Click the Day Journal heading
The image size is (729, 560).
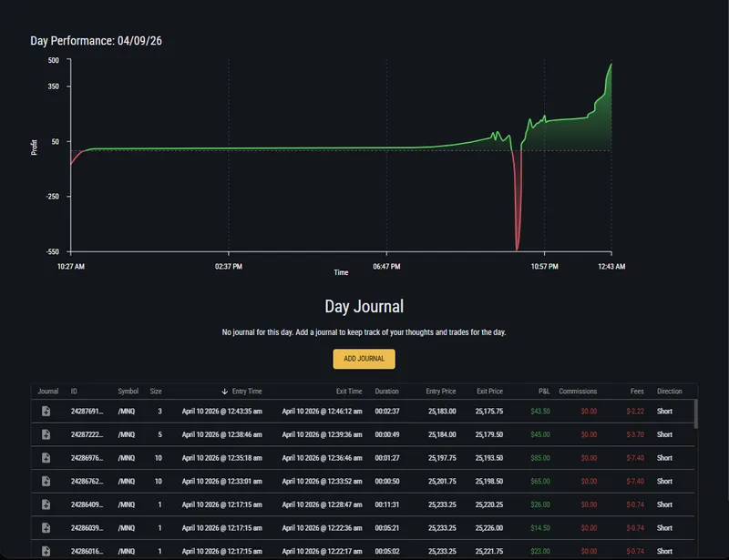click(x=364, y=306)
